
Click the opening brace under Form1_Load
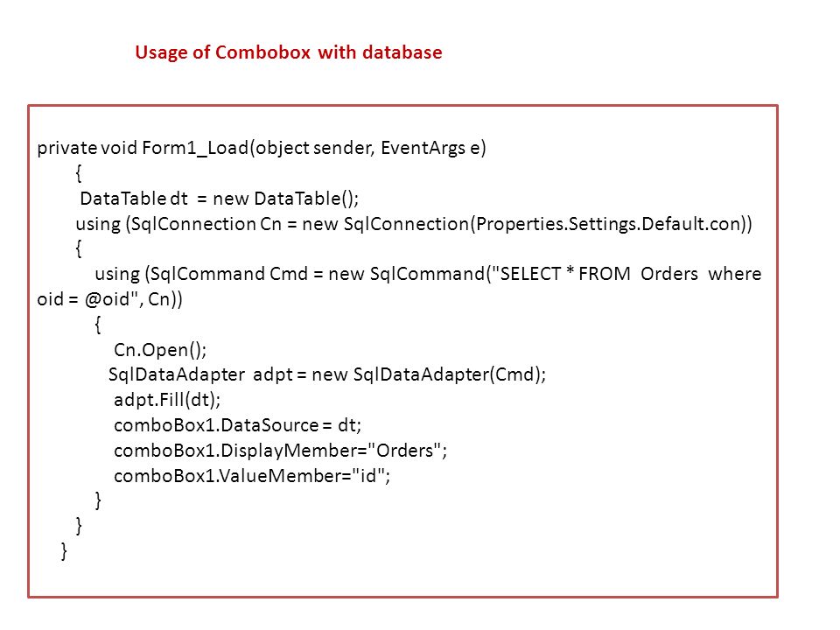coord(79,173)
